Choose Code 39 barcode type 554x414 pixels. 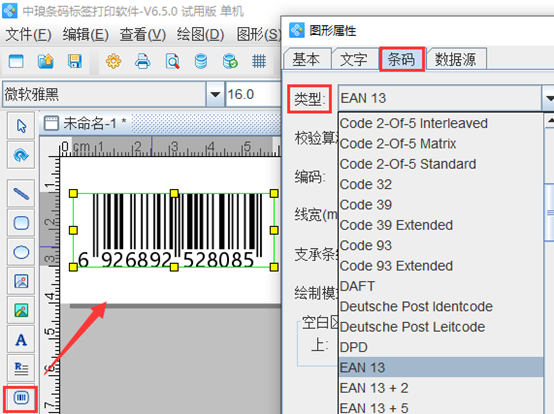tap(441, 205)
